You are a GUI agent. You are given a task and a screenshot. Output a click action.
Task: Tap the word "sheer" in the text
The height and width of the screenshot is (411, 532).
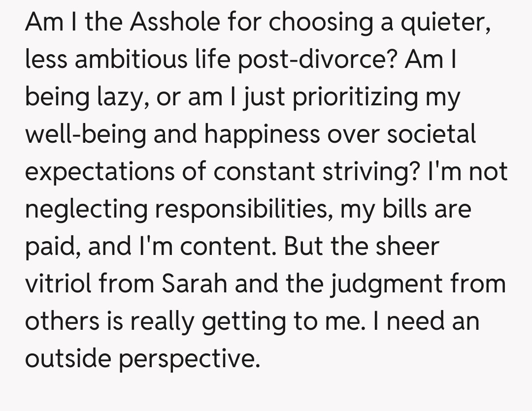pos(406,247)
